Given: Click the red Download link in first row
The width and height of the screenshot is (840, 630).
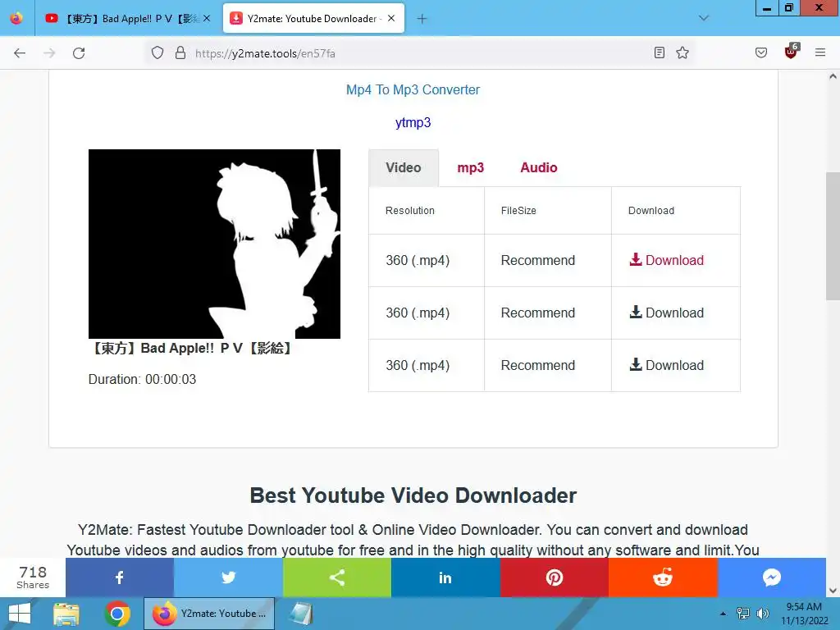Looking at the screenshot, I should 667,260.
